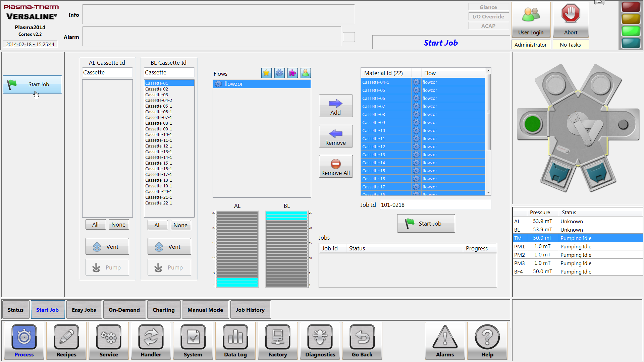Select All BL cassettes
The image size is (644, 362).
pos(157,225)
